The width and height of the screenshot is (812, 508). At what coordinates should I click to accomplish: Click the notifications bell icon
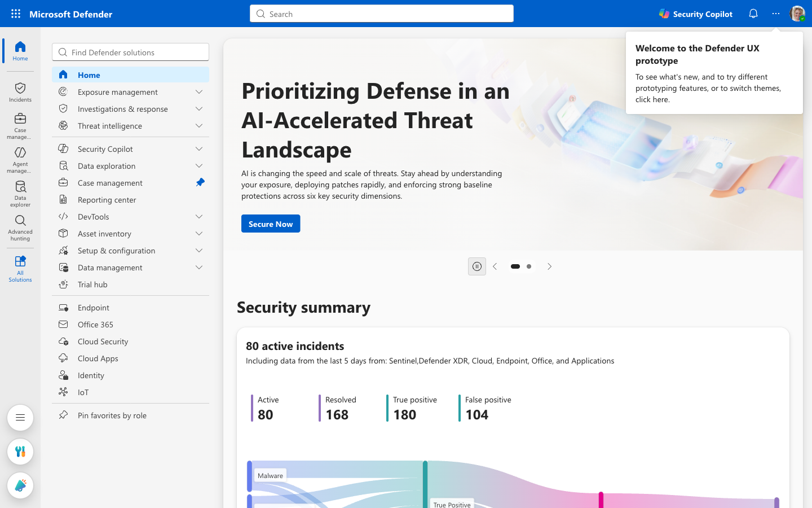[x=753, y=14]
